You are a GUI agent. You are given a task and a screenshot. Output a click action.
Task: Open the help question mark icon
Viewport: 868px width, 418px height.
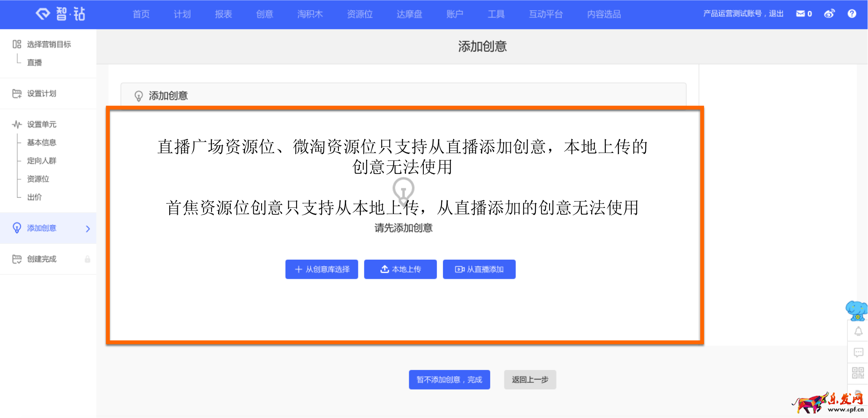coord(852,14)
